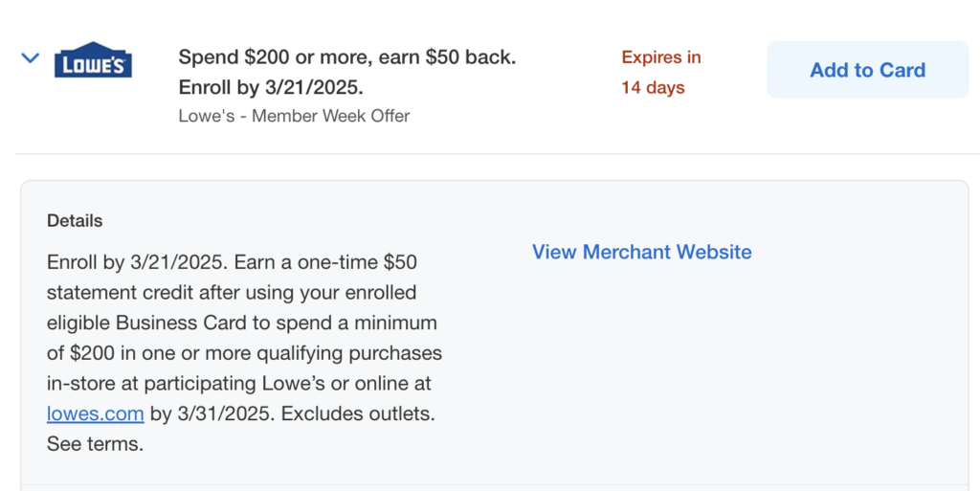Viewport: 980px width, 491px height.
Task: Open the View Merchant Website link
Action: [x=641, y=252]
